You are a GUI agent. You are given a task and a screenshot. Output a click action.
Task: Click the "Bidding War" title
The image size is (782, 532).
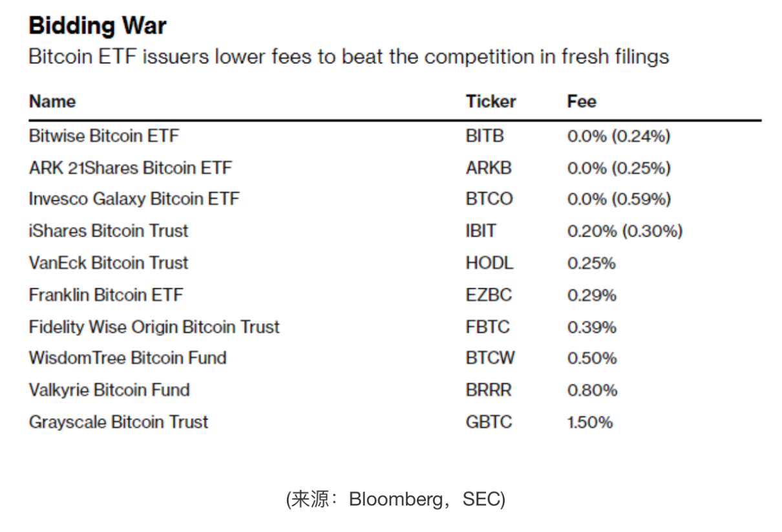coord(98,26)
